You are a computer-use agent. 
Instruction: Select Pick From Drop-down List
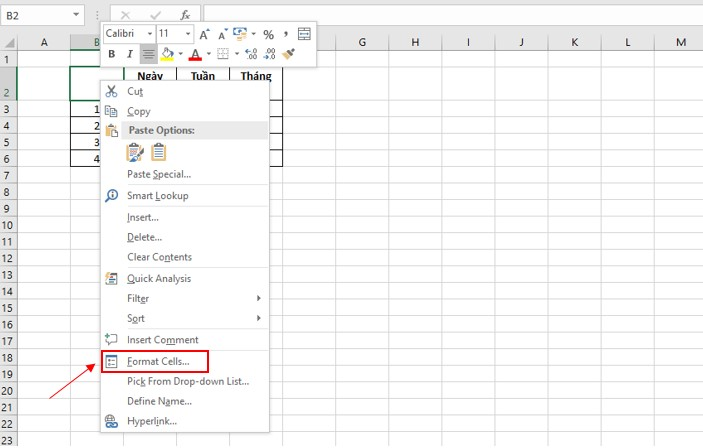pyautogui.click(x=185, y=381)
